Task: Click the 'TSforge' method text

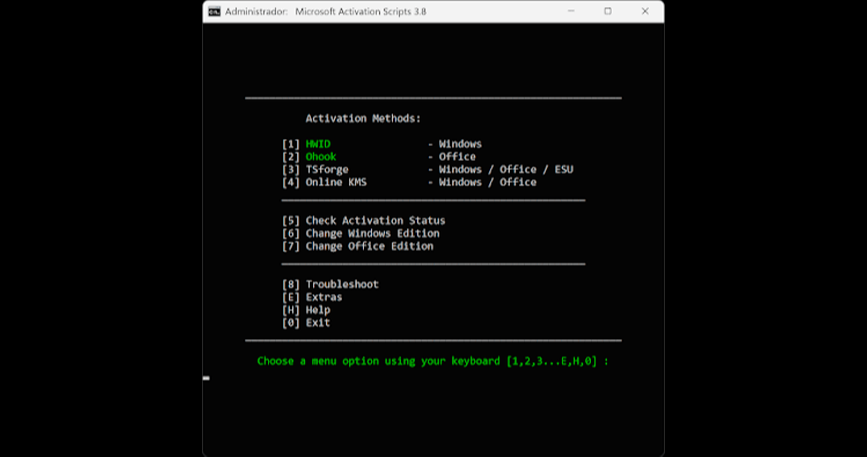Action: [327, 170]
